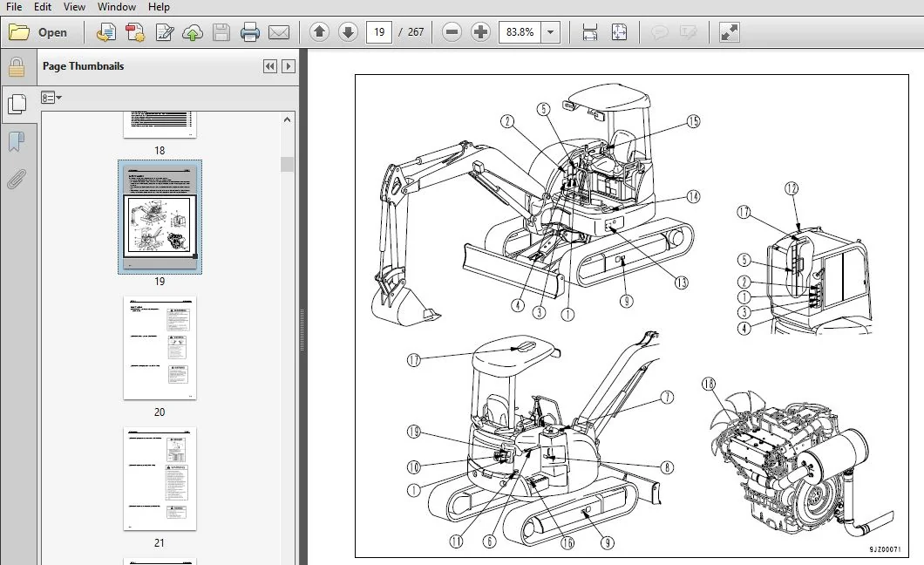924x565 pixels.
Task: Go to previous page with up arrow
Action: (319, 31)
